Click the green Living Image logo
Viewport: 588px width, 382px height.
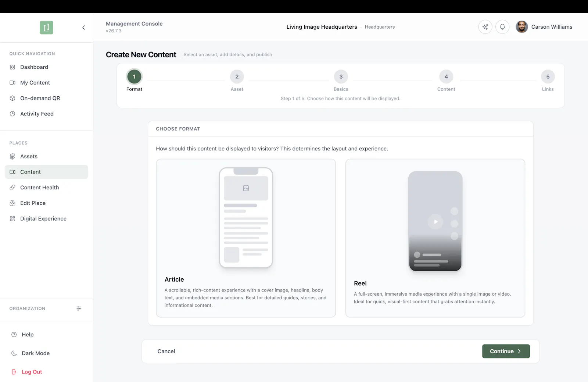click(46, 28)
